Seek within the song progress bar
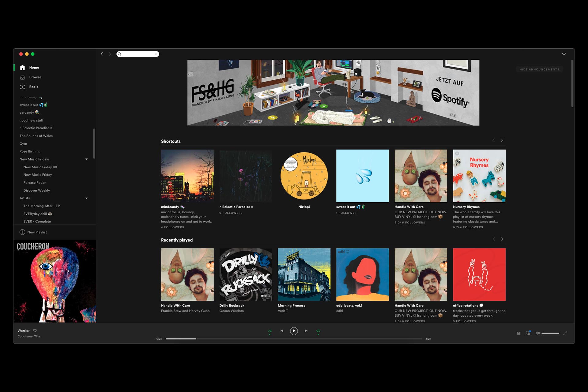This screenshot has height=392, width=588. pos(294,339)
